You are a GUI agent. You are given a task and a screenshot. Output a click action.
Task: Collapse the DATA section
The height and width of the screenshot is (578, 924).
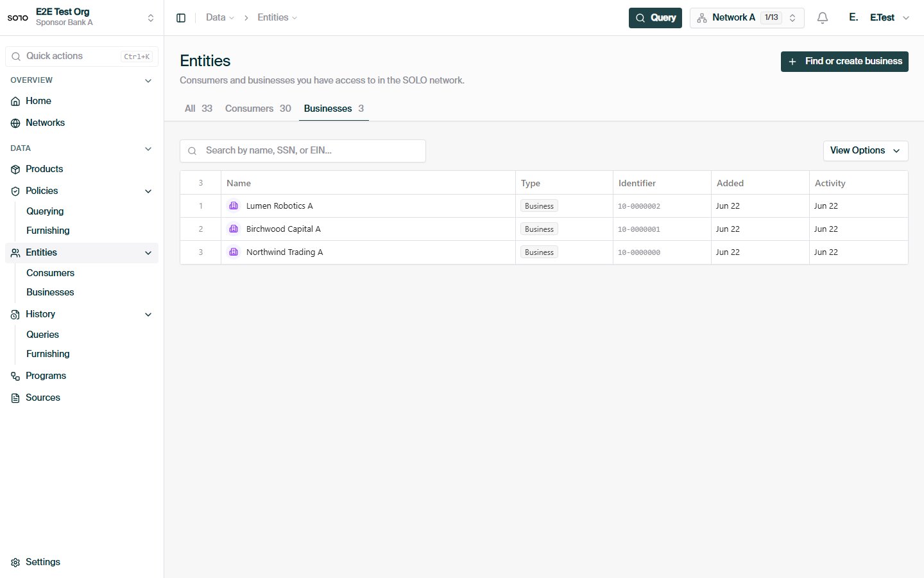[x=148, y=149]
